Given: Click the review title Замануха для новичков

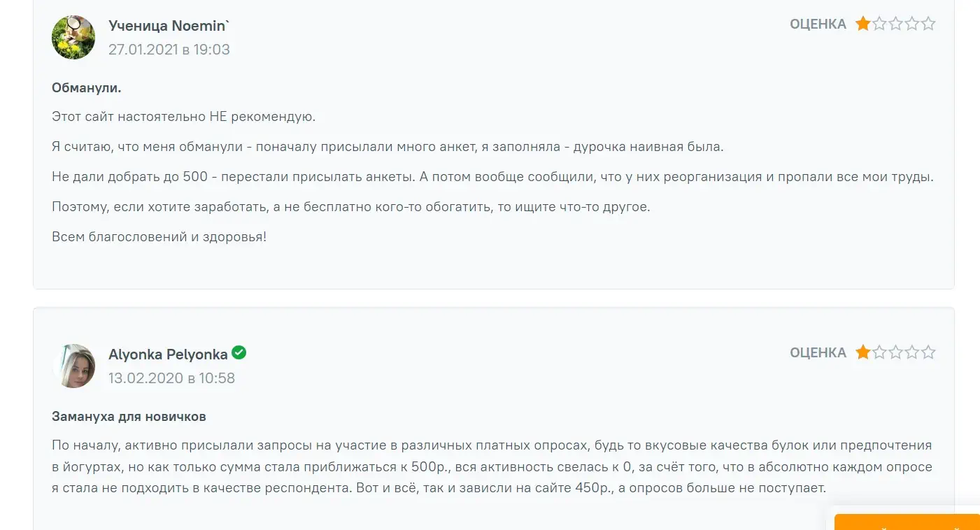Looking at the screenshot, I should [129, 417].
